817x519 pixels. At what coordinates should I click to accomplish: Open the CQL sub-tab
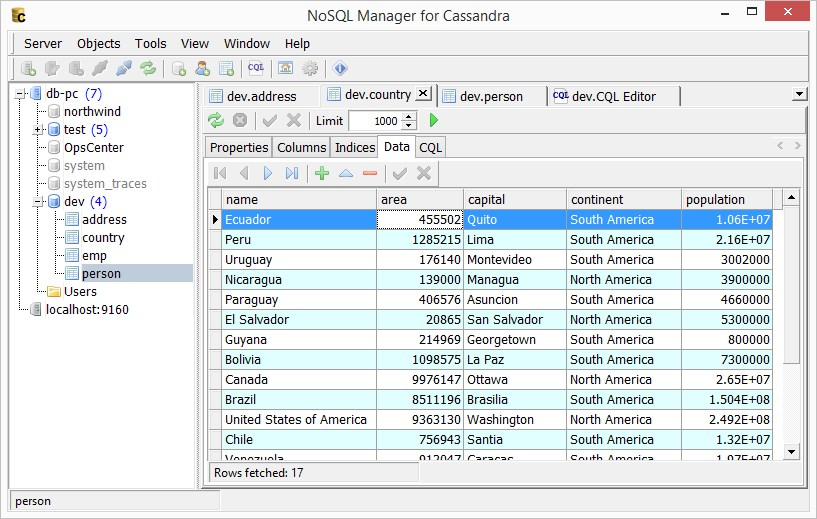(430, 147)
